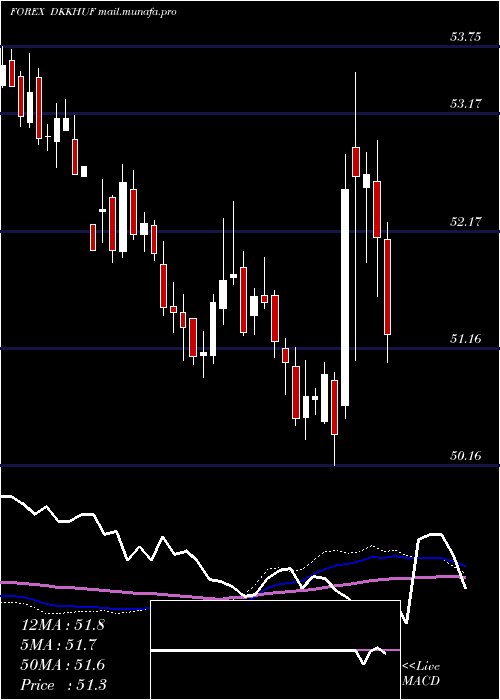Click the <<Live MACD label

point(421,674)
